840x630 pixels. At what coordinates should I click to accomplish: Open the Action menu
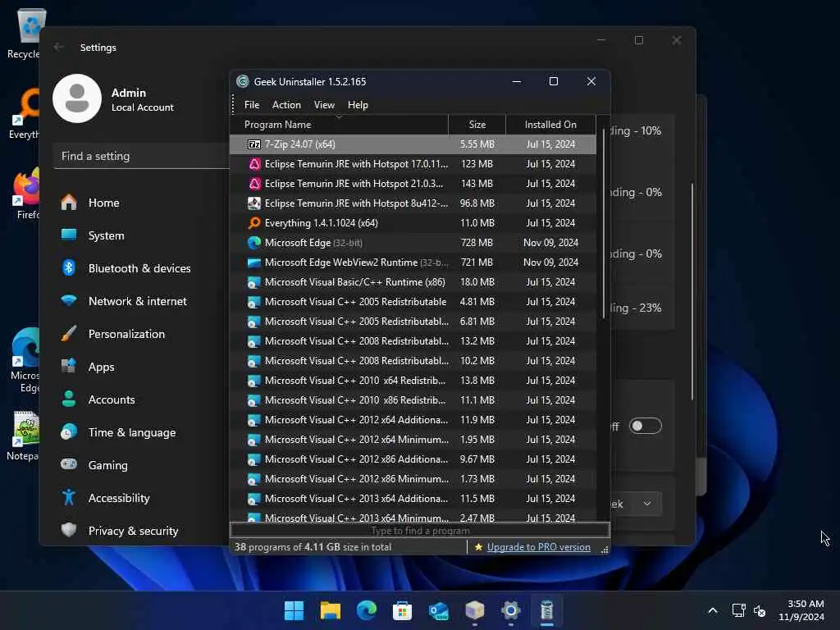pos(286,105)
